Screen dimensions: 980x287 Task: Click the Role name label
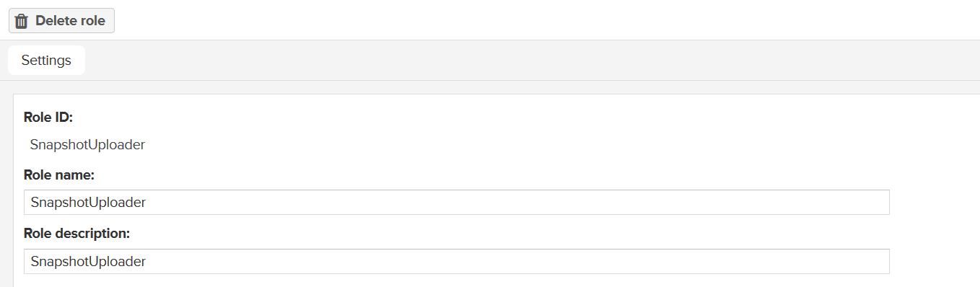point(59,175)
